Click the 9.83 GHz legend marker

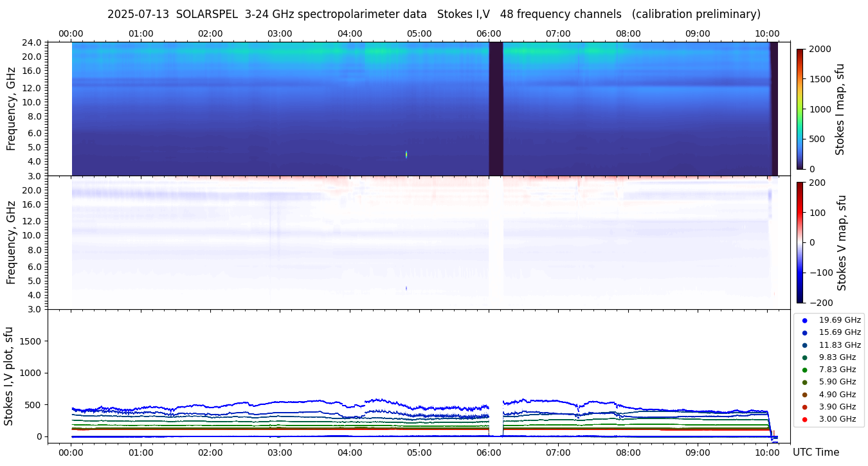click(804, 357)
